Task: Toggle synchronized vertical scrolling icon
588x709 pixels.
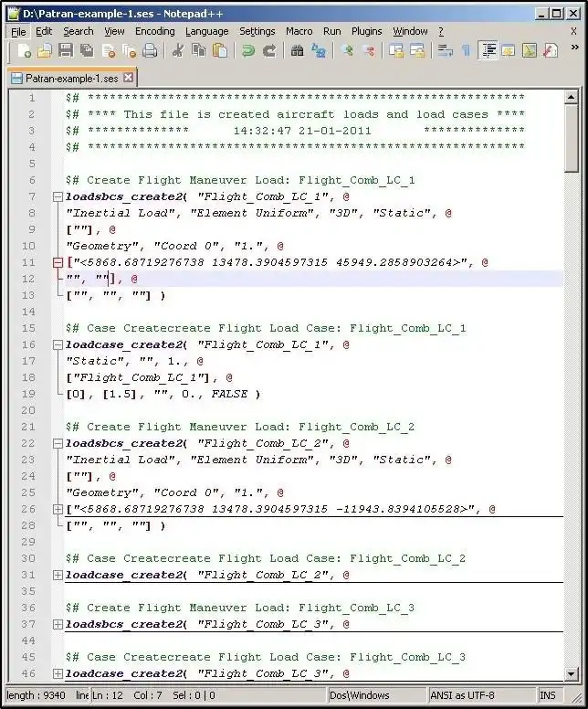Action: [396, 50]
